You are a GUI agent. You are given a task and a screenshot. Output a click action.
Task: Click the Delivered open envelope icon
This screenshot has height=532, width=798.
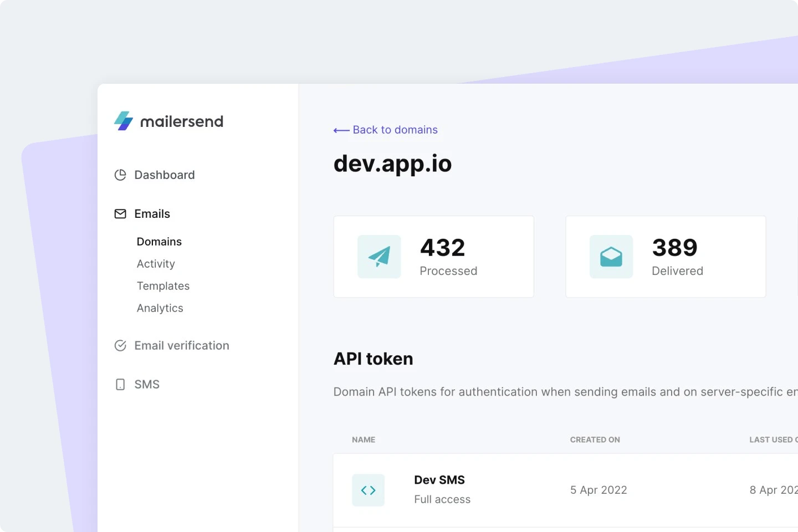(x=611, y=257)
